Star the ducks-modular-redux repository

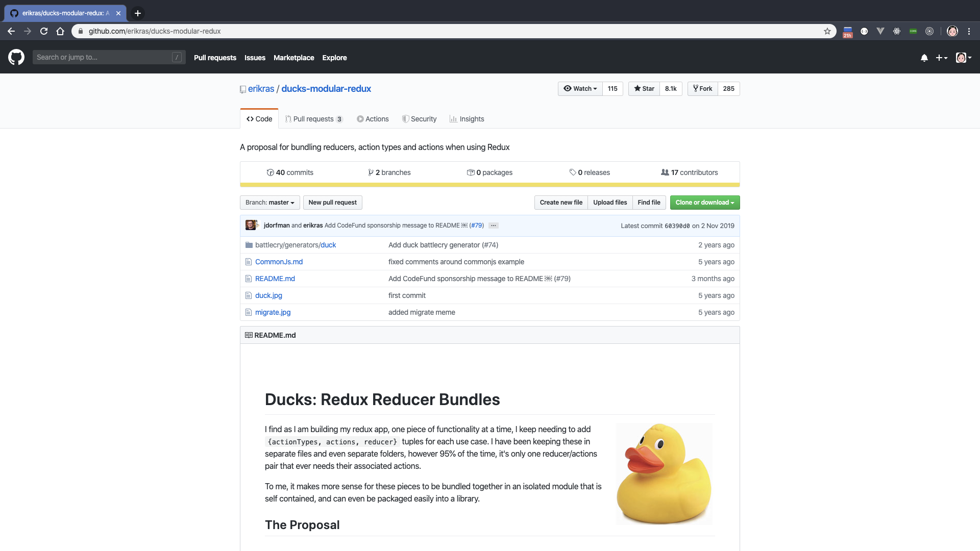644,89
